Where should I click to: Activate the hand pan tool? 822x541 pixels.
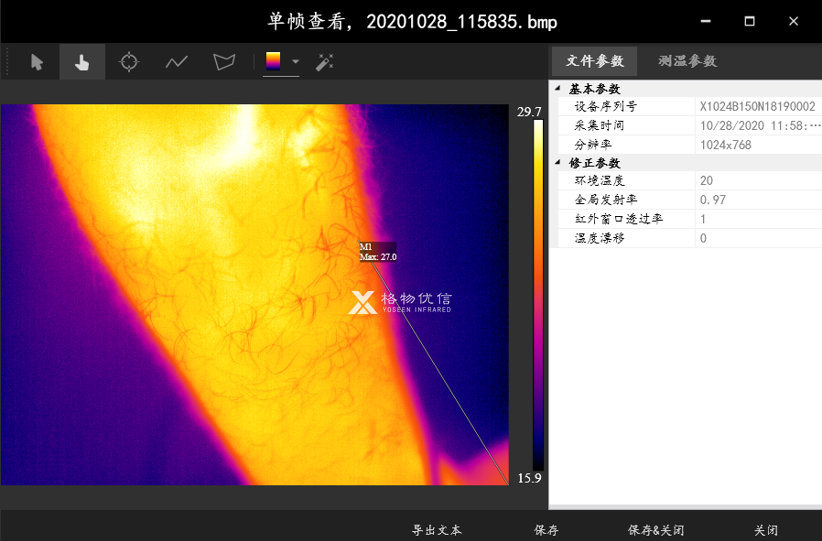82,62
